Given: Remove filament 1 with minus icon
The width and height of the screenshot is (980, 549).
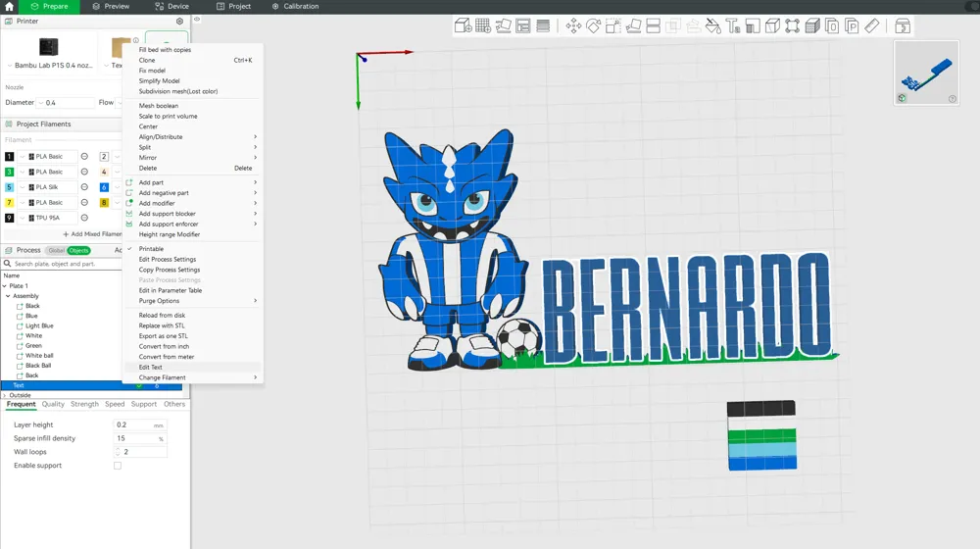Looking at the screenshot, I should point(84,156).
